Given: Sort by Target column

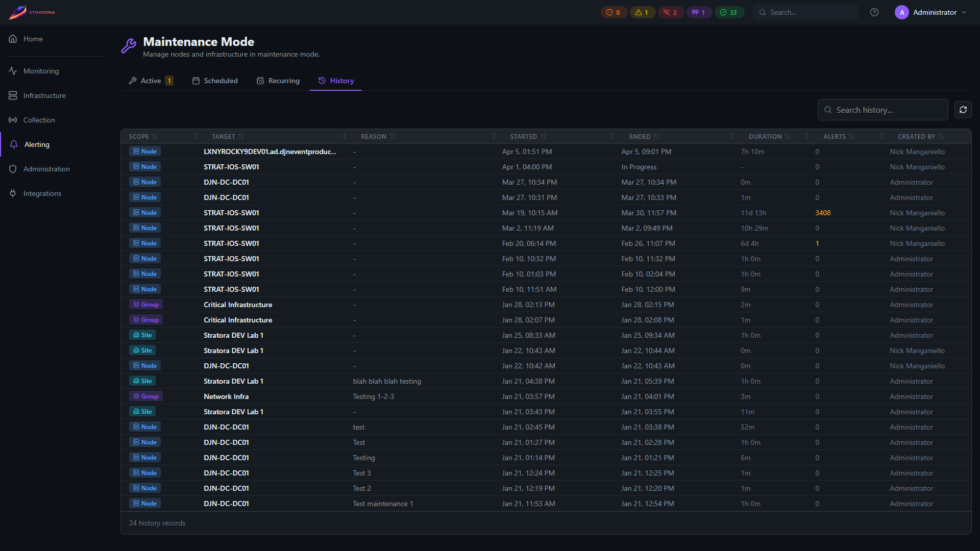Looking at the screenshot, I should point(228,136).
